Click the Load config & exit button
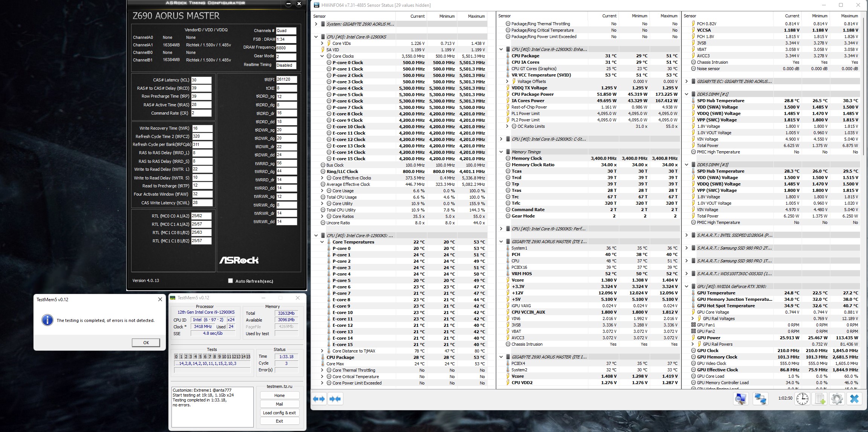This screenshot has width=868, height=432. tap(279, 413)
